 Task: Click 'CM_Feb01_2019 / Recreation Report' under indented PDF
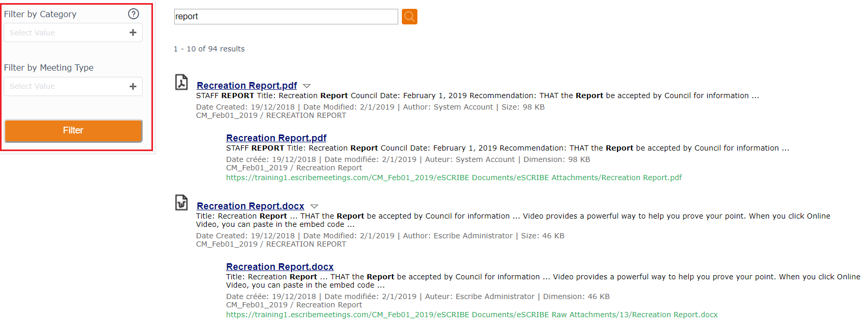294,168
